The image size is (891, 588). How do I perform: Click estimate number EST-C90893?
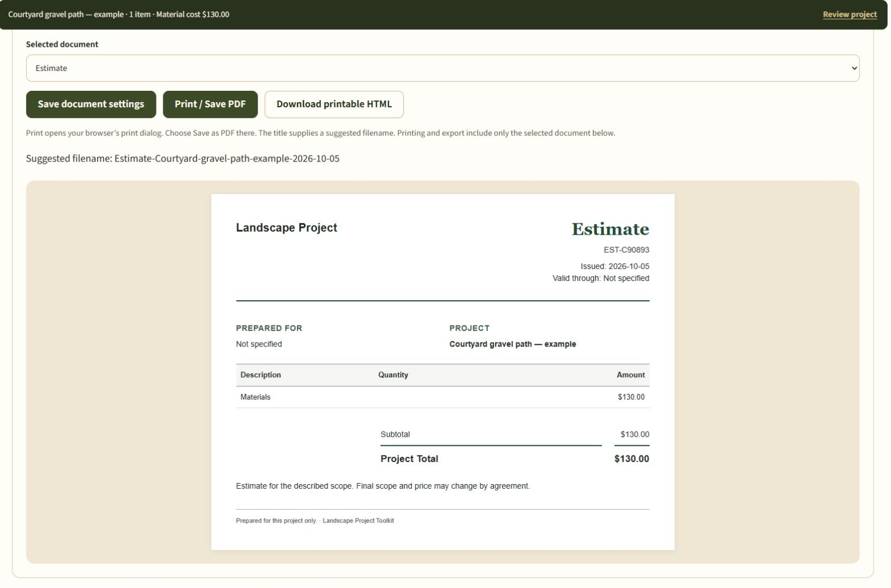626,249
